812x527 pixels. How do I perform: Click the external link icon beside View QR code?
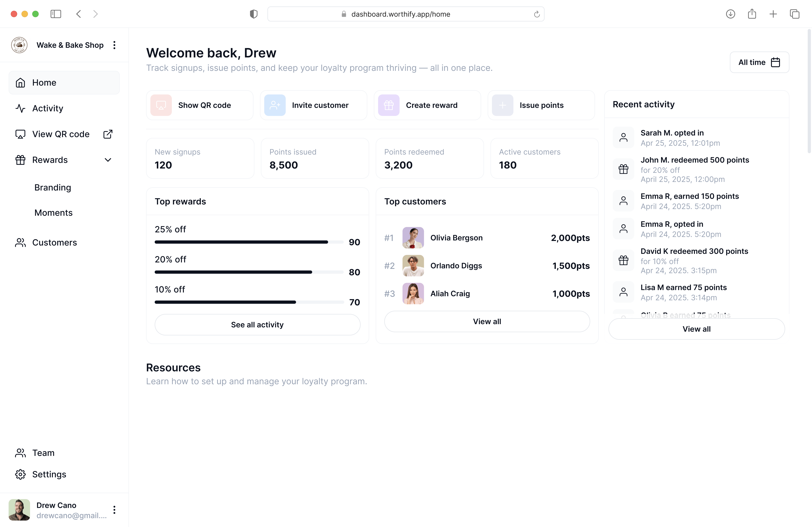coord(108,134)
